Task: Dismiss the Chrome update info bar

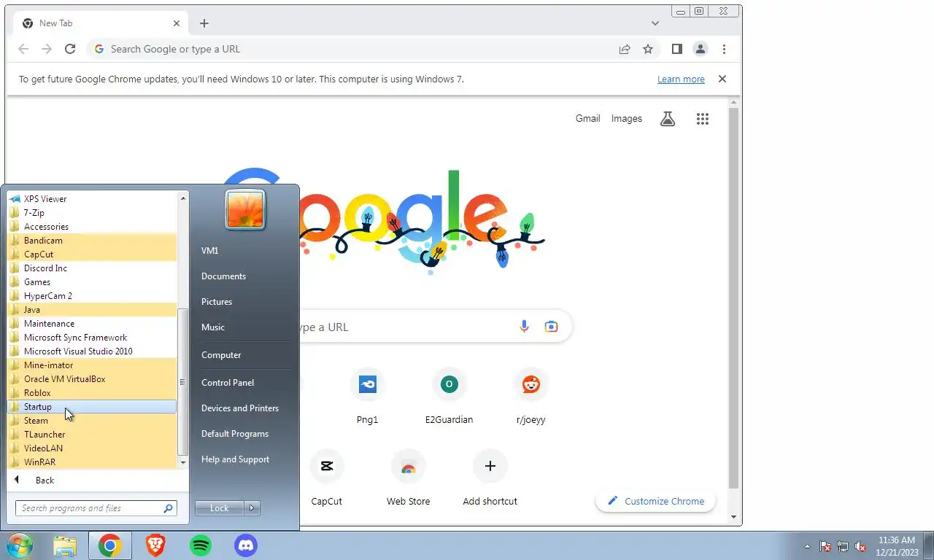Action: 722,79
